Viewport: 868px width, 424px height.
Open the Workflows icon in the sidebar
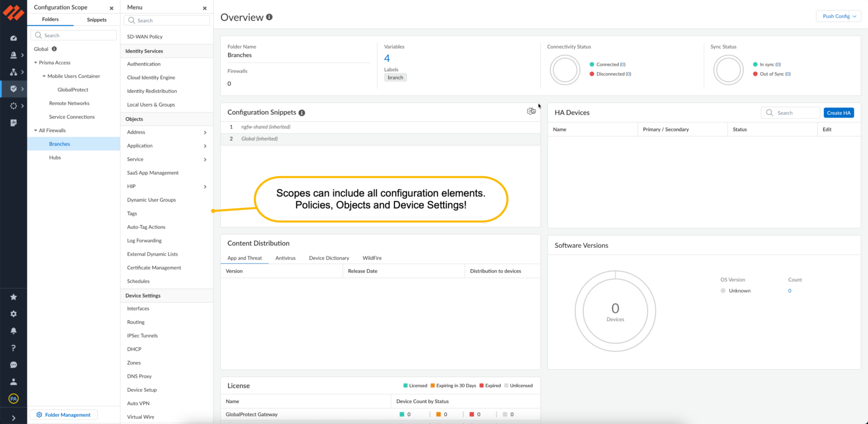14,72
